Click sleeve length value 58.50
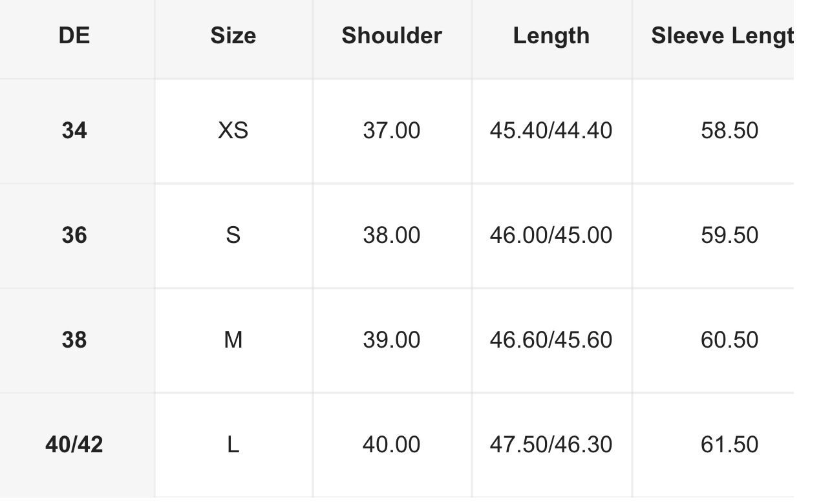 (x=730, y=131)
